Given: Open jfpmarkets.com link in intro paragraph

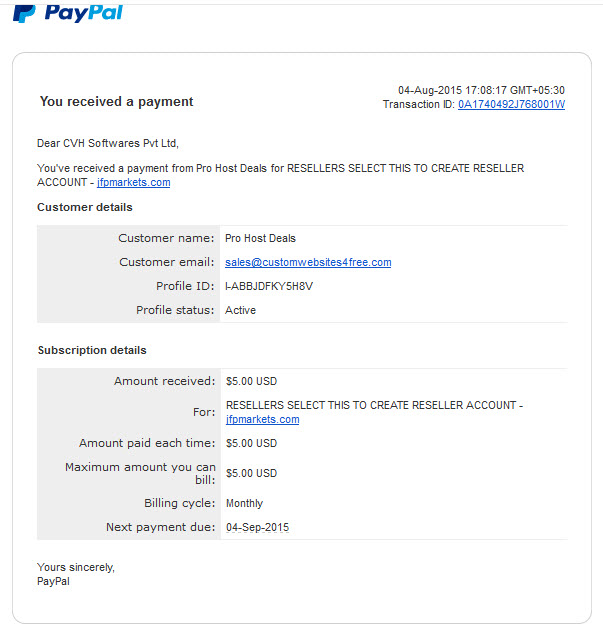Looking at the screenshot, I should pyautogui.click(x=133, y=182).
